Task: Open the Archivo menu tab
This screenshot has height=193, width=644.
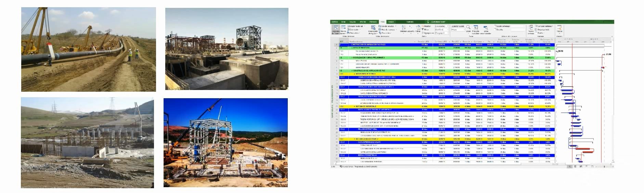Action: point(334,22)
